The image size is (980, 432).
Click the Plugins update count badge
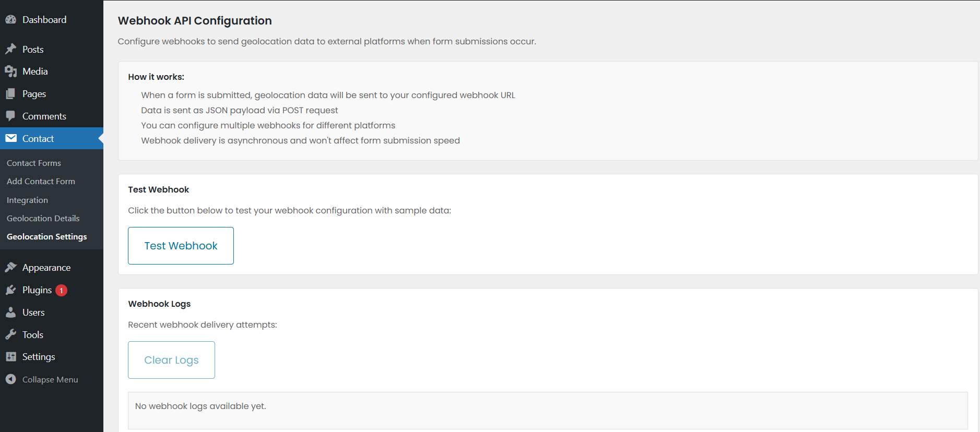click(x=61, y=290)
